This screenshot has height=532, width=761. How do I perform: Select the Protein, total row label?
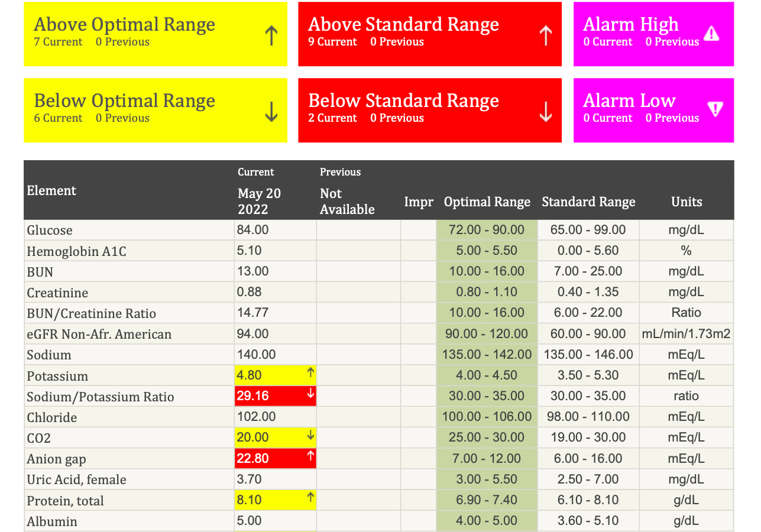click(x=65, y=501)
